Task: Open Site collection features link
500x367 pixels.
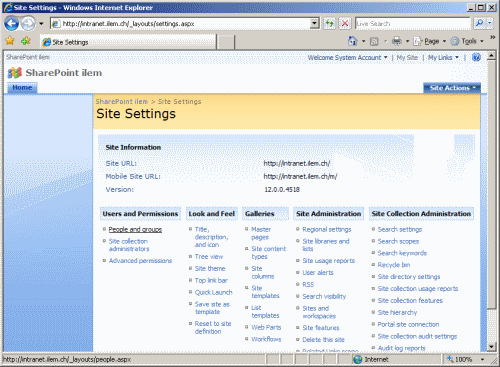Action: (x=410, y=301)
